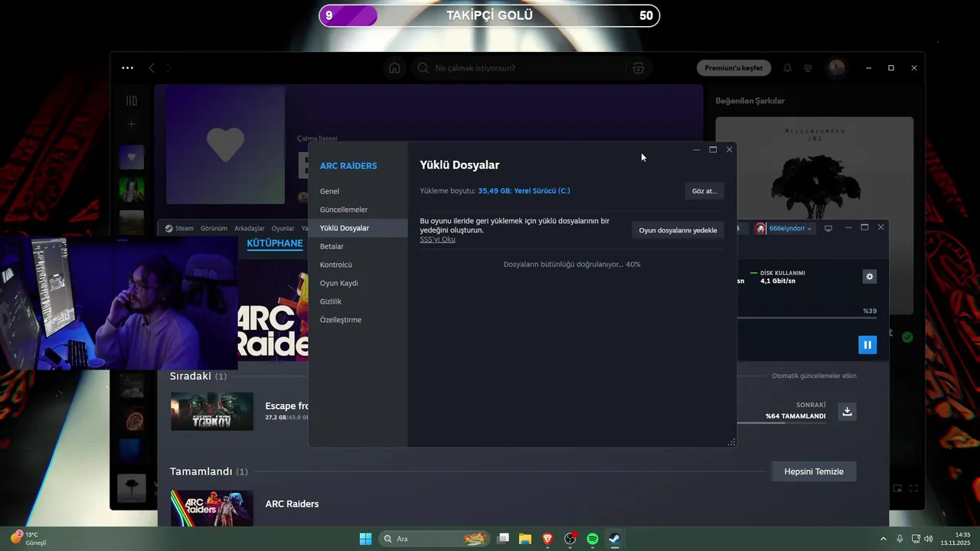
Task: Open the Özelleştirme section
Action: tap(358, 320)
